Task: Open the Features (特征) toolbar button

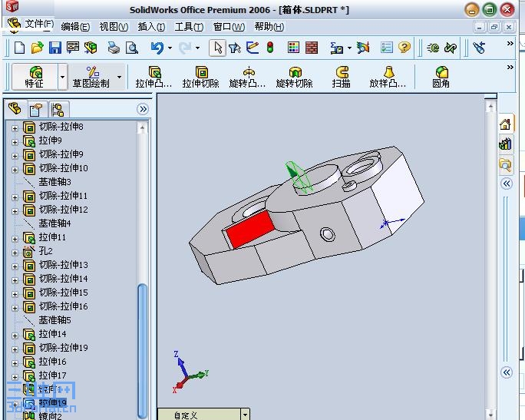Action: [x=35, y=77]
